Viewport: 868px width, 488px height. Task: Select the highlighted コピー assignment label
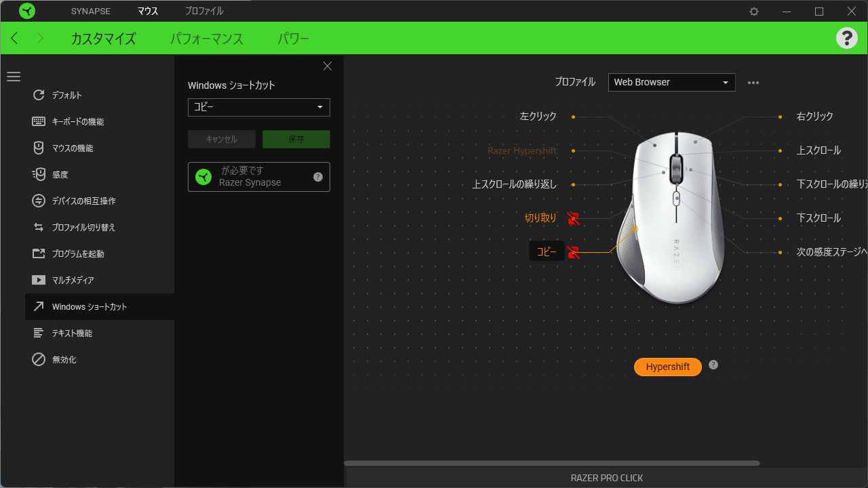tap(547, 251)
